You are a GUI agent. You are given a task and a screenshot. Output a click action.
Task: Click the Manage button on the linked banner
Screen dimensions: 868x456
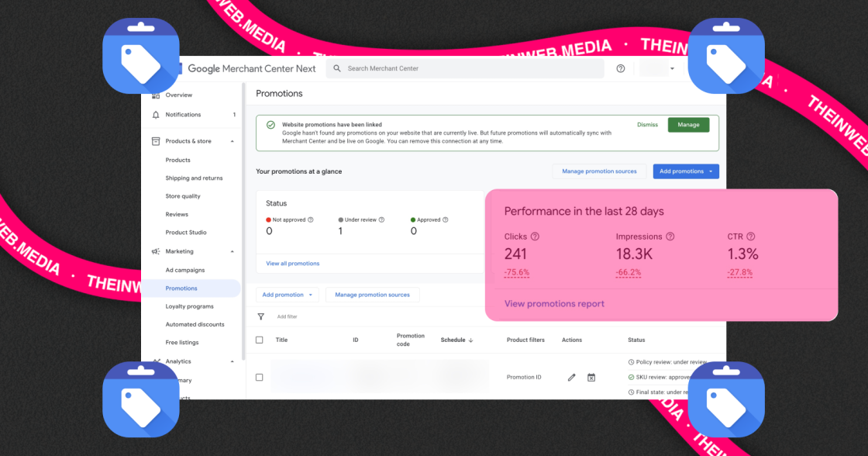coord(688,124)
